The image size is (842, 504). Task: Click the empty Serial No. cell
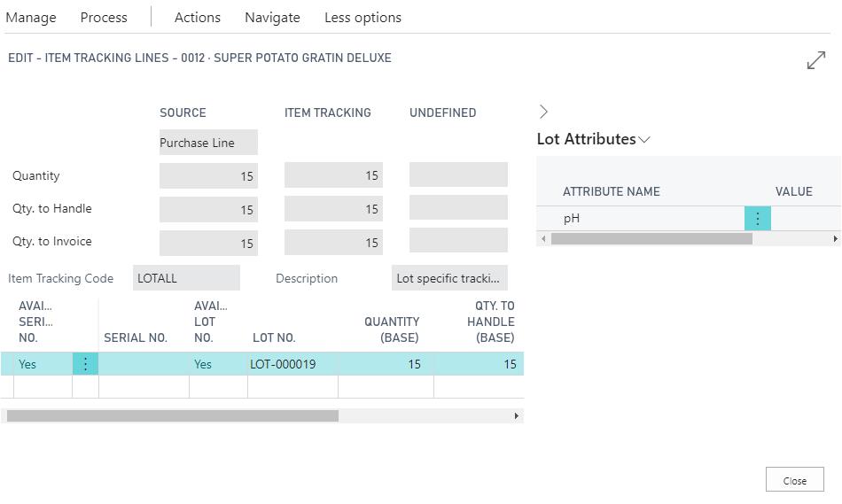[x=144, y=364]
